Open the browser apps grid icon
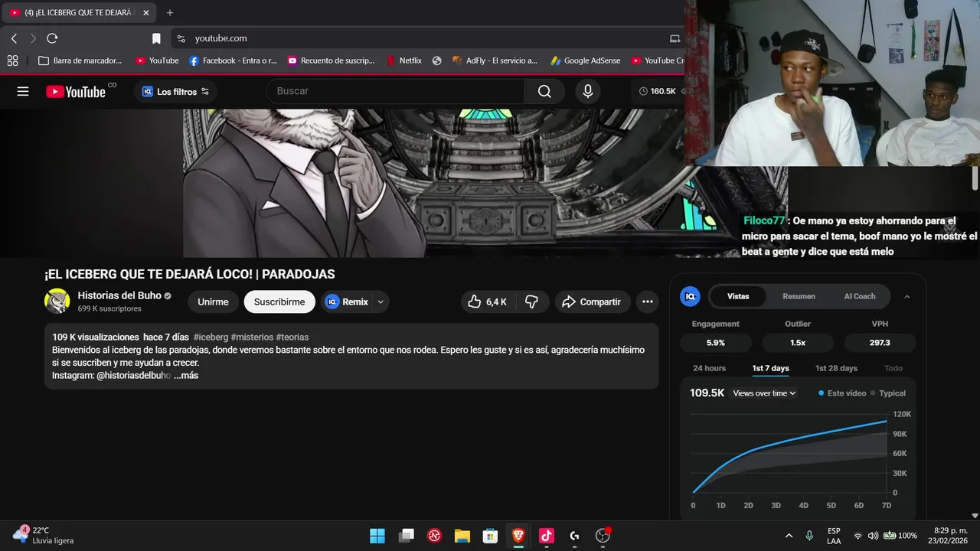The width and height of the screenshot is (980, 551). pyautogui.click(x=12, y=60)
